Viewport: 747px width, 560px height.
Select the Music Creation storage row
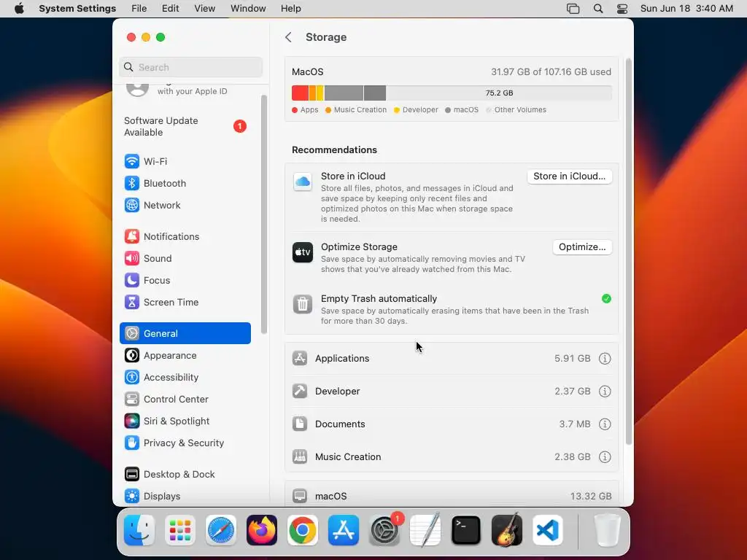[452, 457]
